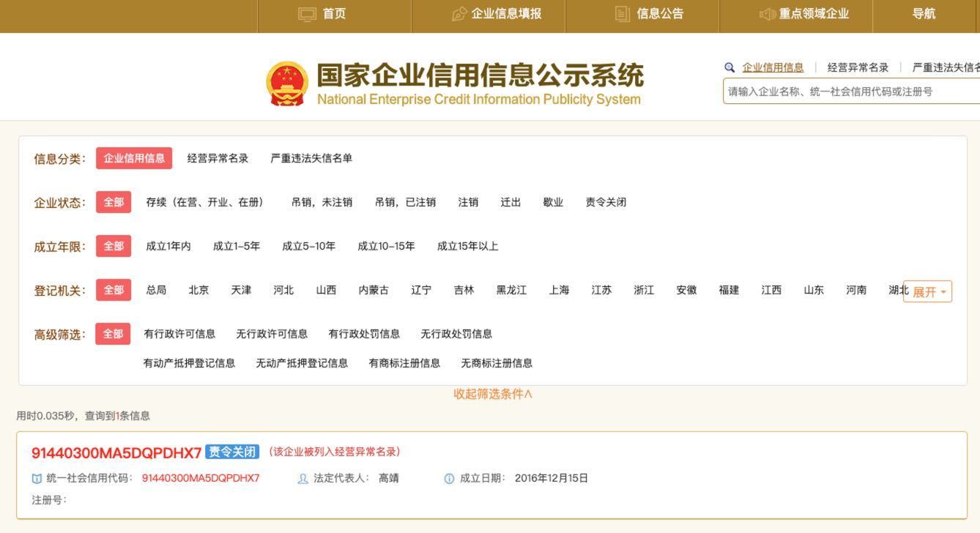Filter status by 吊销，未注销
The image size is (980, 533).
[x=322, y=202]
